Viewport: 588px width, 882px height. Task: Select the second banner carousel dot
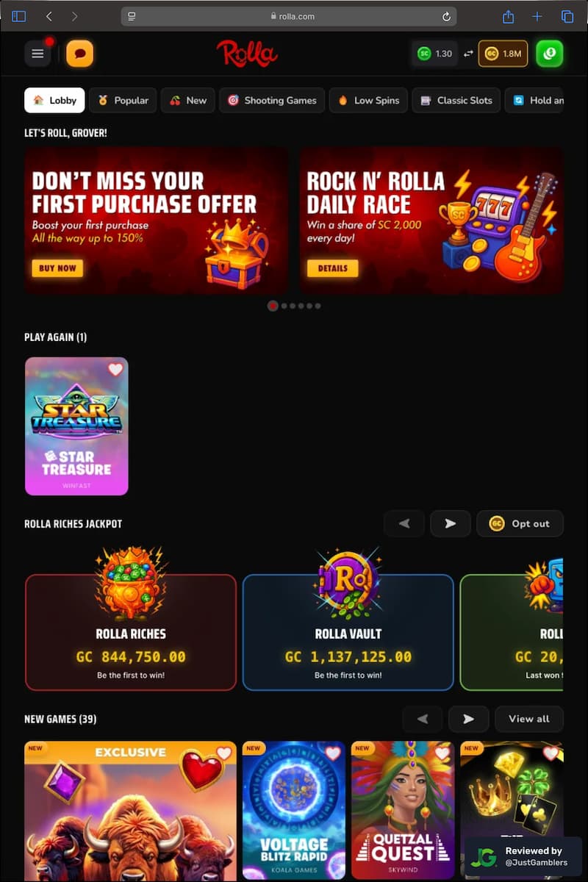[x=284, y=306]
